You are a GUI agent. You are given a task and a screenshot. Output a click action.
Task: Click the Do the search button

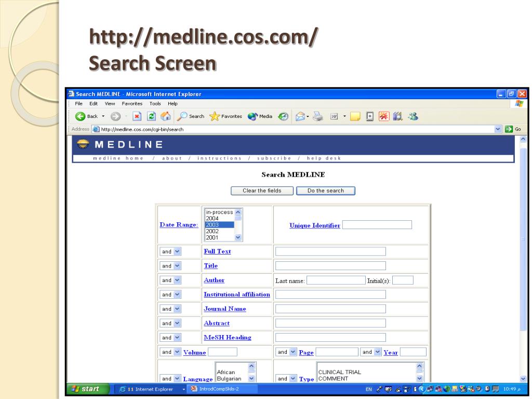pyautogui.click(x=326, y=191)
